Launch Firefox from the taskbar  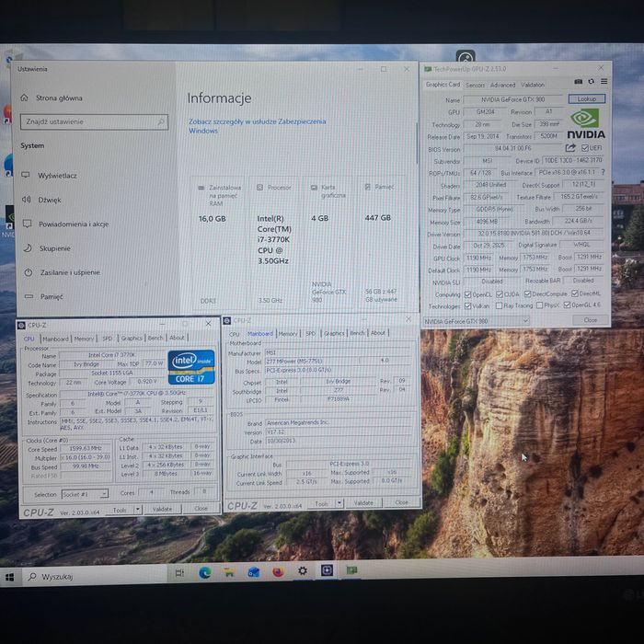coord(278,571)
